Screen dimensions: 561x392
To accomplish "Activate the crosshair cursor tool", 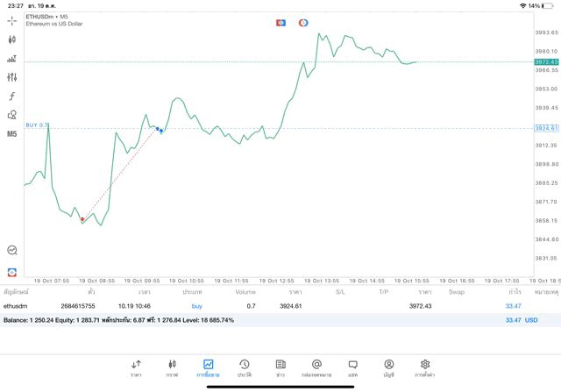I will (11, 20).
